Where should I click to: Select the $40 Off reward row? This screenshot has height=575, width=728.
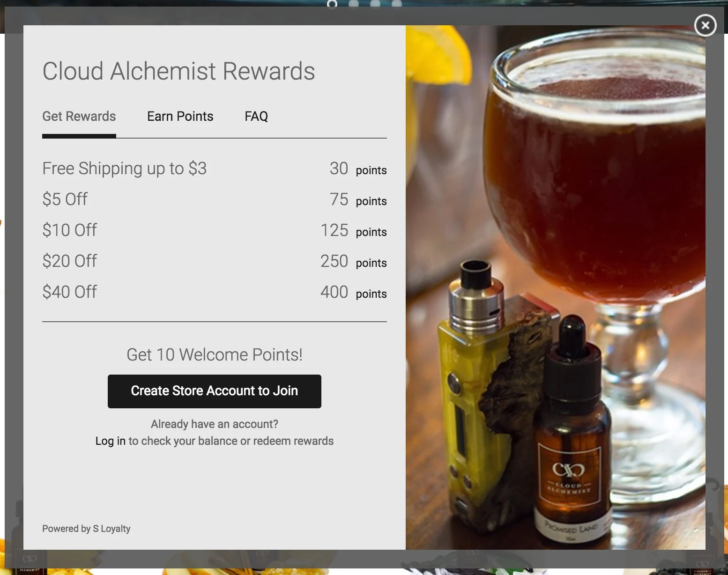pyautogui.click(x=215, y=292)
